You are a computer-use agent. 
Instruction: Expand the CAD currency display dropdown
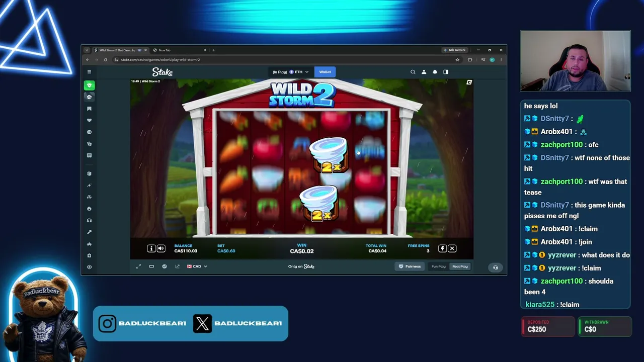[197, 266]
